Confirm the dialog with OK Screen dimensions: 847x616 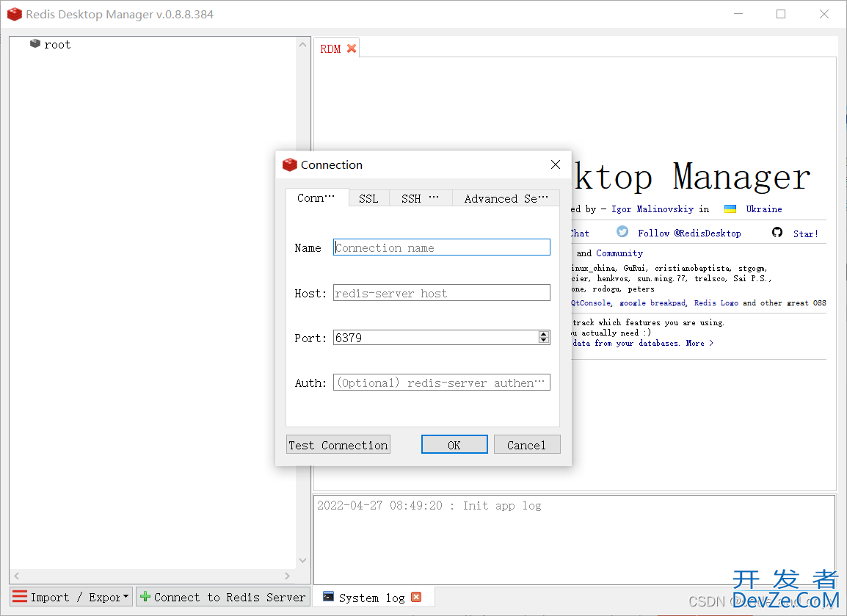(454, 445)
